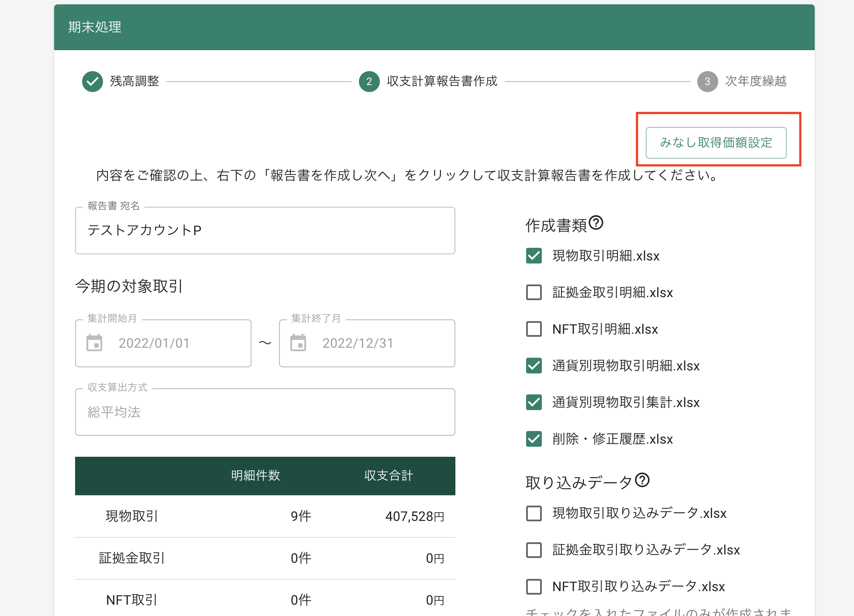Click the NFT取引 row label
The image size is (854, 616).
point(131,600)
